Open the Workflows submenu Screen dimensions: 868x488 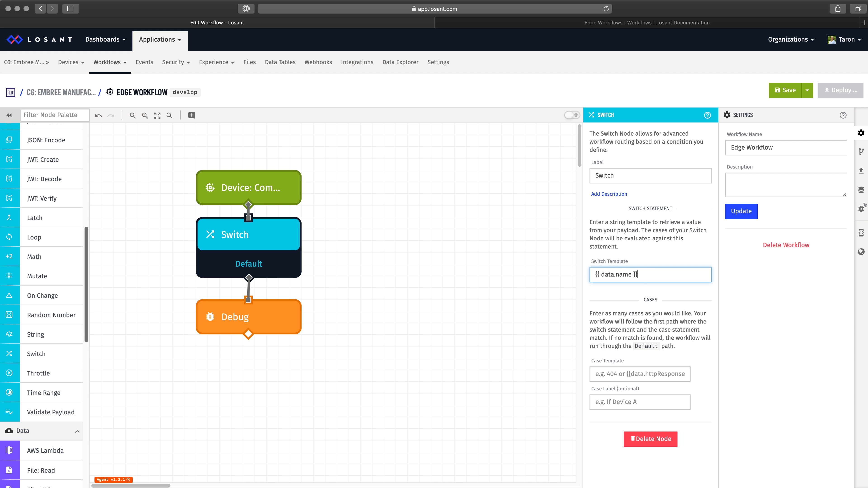pos(110,62)
